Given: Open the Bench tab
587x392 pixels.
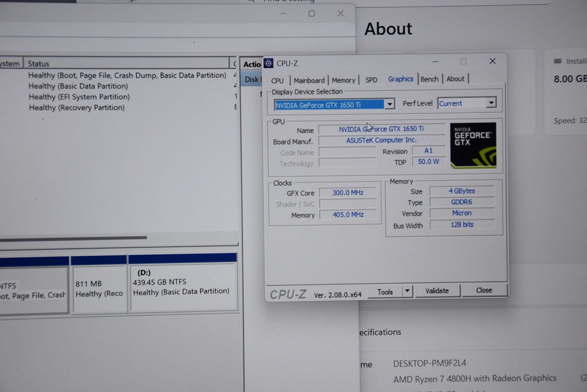Looking at the screenshot, I should [429, 79].
